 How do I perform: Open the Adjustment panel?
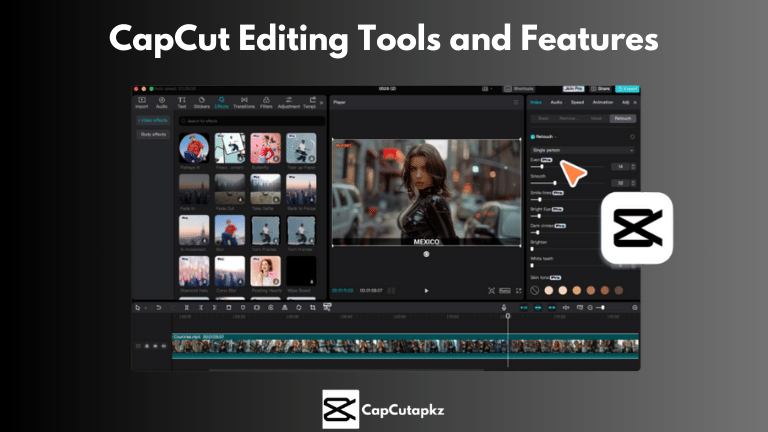(x=289, y=102)
